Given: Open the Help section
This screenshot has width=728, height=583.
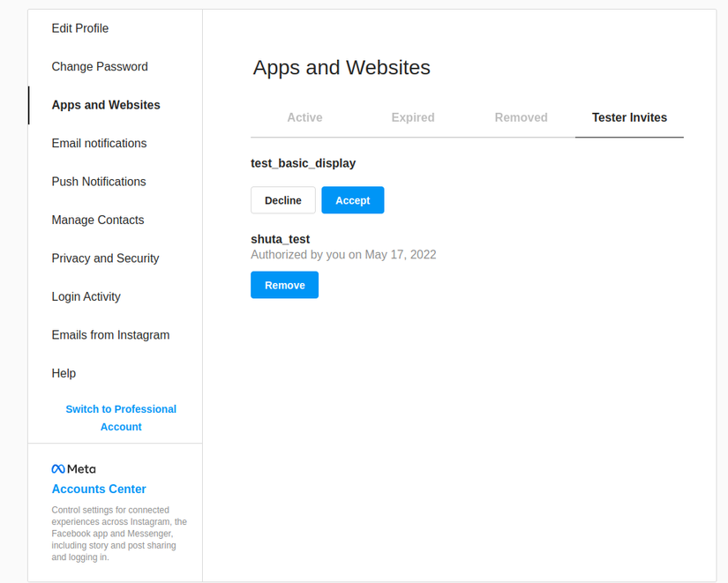Looking at the screenshot, I should (x=64, y=373).
